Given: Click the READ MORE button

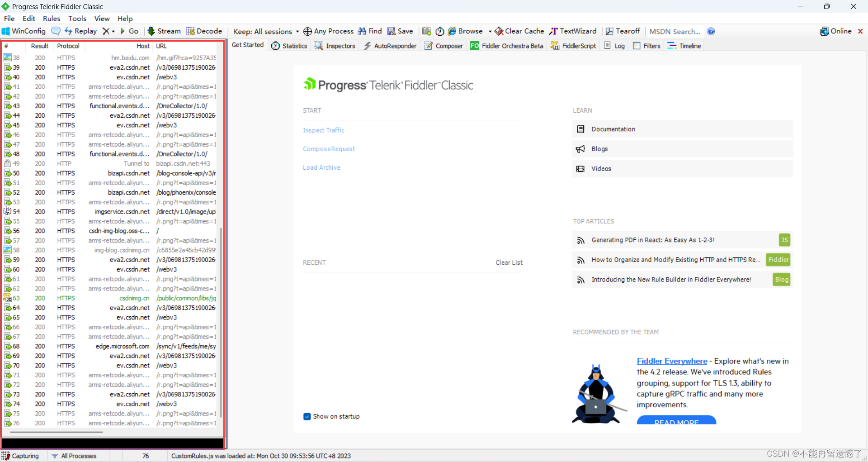Looking at the screenshot, I should (x=676, y=420).
